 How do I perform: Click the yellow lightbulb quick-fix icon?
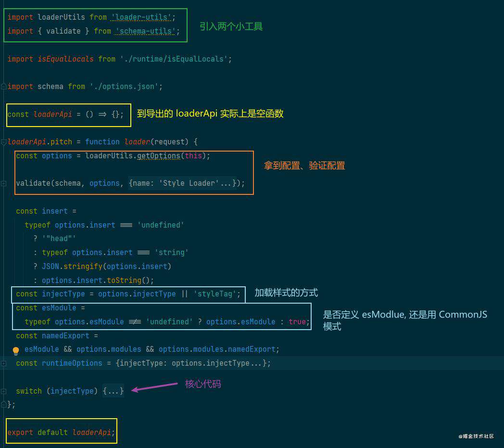[16, 350]
